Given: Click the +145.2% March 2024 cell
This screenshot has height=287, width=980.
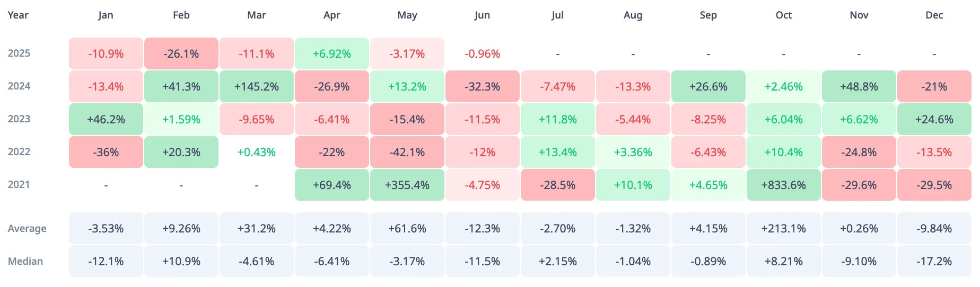Looking at the screenshot, I should pos(257,87).
